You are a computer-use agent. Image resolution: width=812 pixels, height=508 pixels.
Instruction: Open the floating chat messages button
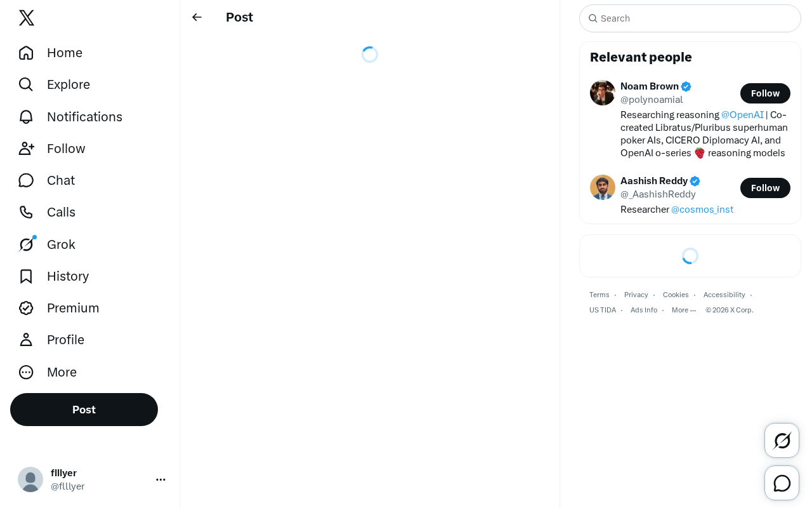pos(782,483)
